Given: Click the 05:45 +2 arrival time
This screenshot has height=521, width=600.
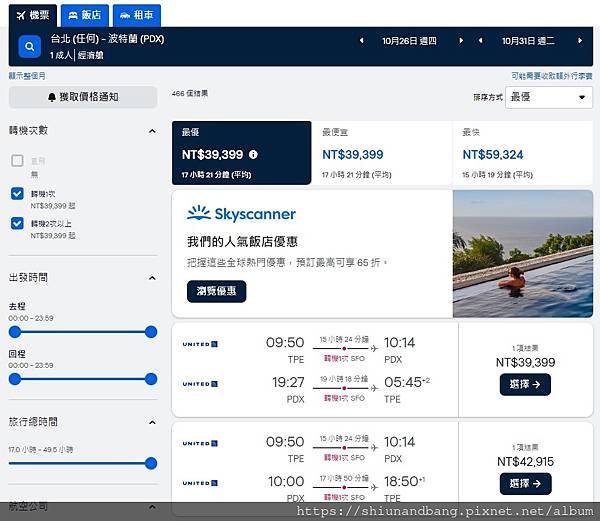Looking at the screenshot, I should [407, 382].
